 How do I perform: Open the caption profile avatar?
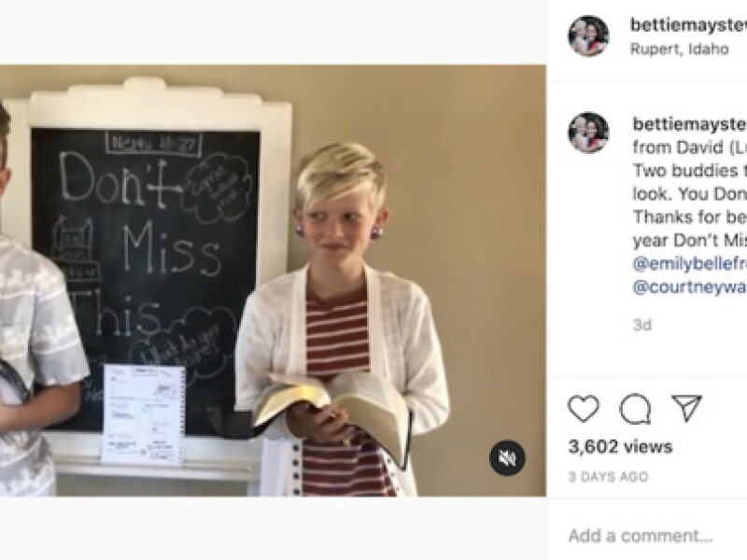click(589, 133)
